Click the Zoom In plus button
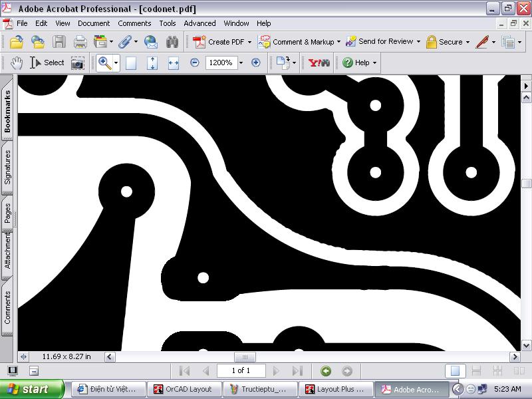The image size is (532, 399). [x=255, y=63]
